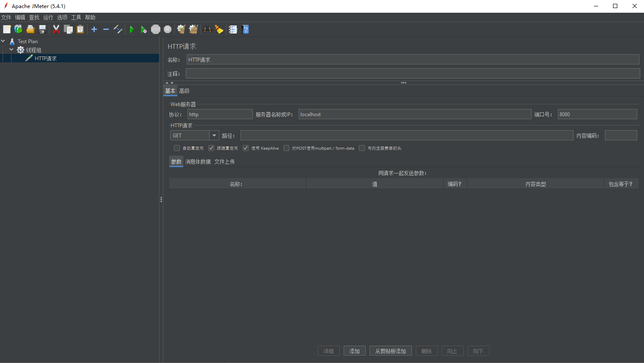Image resolution: width=644 pixels, height=363 pixels.
Task: Stop the test with STOP icon
Action: 156,29
